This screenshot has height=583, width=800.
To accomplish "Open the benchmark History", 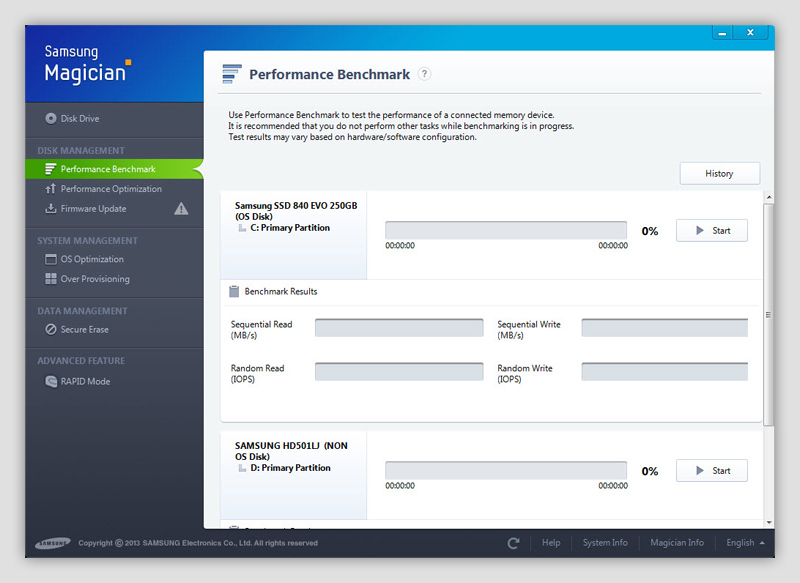I will [x=719, y=173].
